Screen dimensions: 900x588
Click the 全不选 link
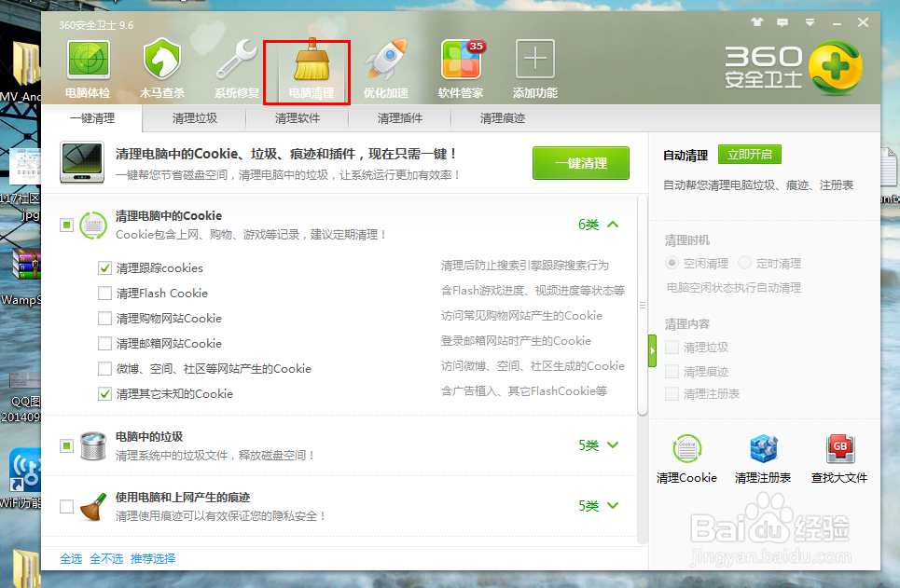tap(106, 559)
